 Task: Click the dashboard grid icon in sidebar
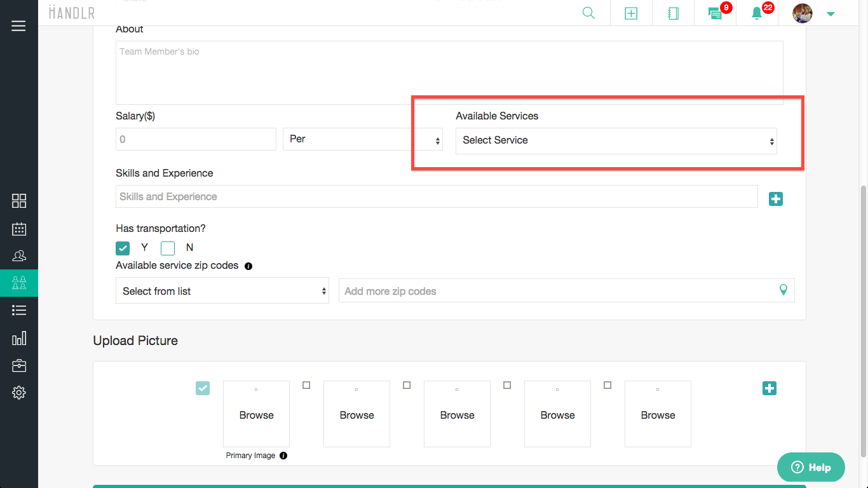point(19,201)
